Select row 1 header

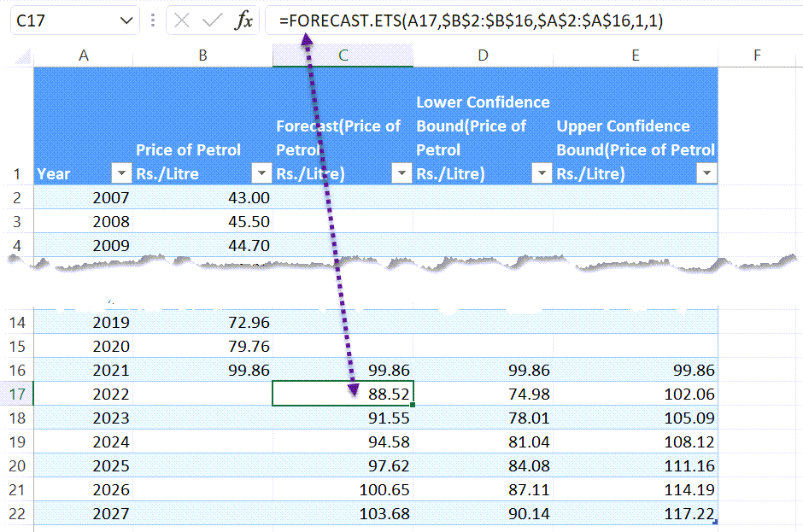point(17,126)
